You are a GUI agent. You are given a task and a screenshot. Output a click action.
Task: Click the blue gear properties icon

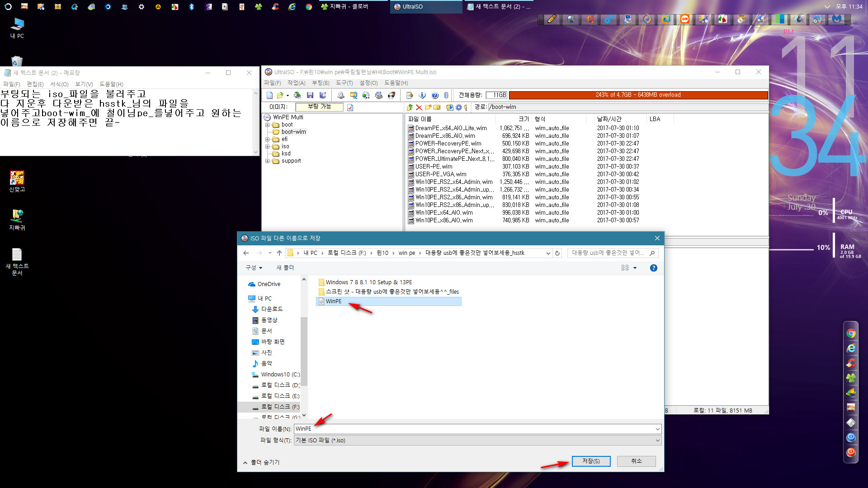tap(458, 107)
